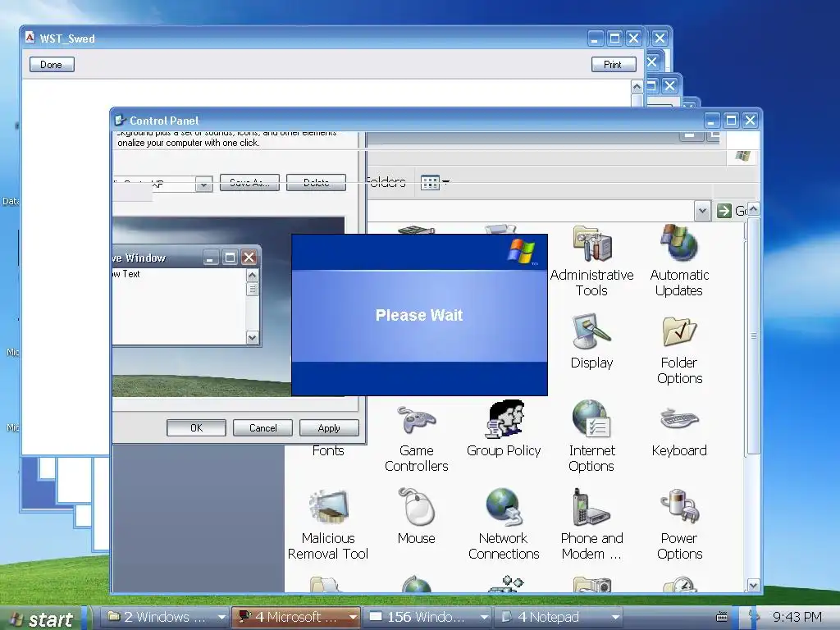This screenshot has height=630, width=840.
Task: Open the 156 Windows taskbar group
Action: (427, 617)
